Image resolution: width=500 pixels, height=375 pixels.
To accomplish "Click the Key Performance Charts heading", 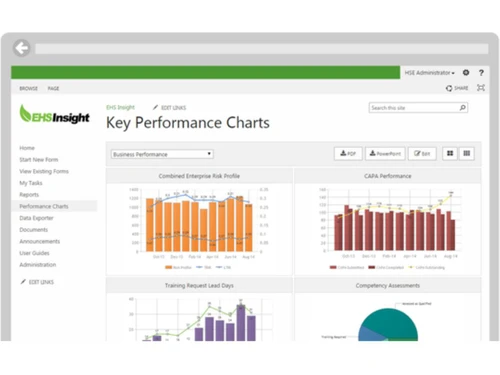I will [188, 123].
